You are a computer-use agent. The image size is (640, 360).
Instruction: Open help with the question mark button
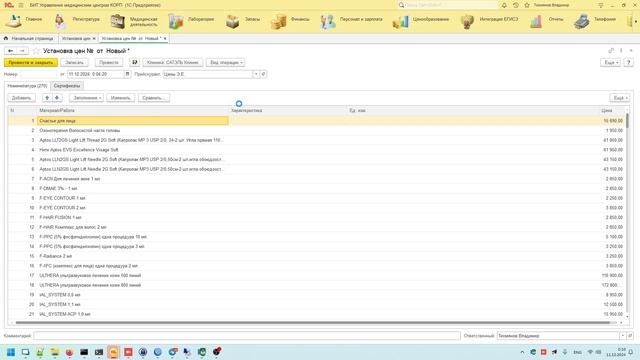629,62
